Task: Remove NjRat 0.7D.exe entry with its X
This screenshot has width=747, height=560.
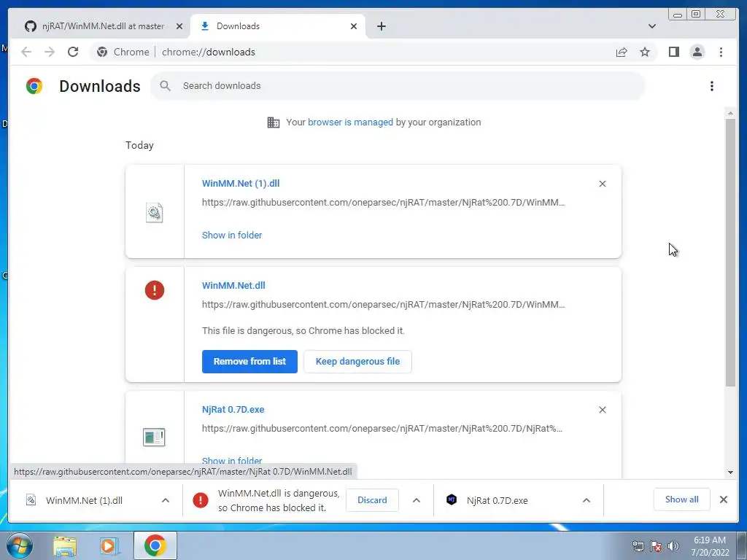Action: [602, 410]
